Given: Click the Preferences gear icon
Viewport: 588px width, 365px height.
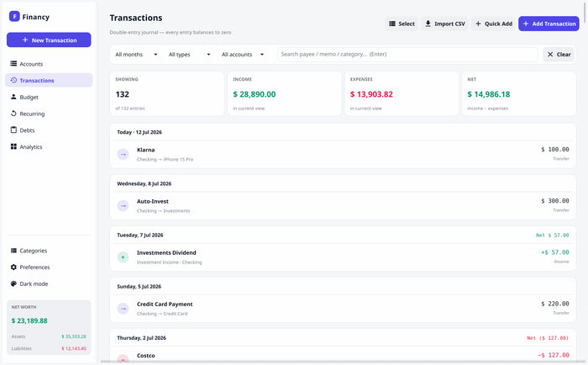Looking at the screenshot, I should click(13, 267).
